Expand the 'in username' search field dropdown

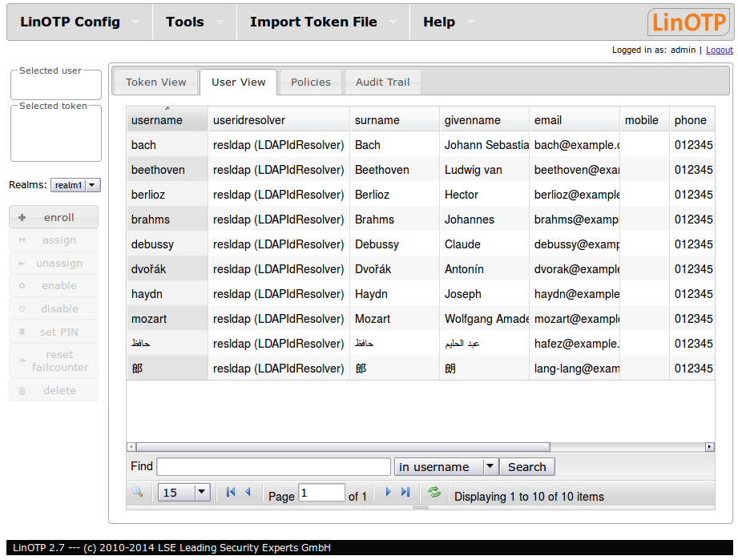tap(446, 467)
